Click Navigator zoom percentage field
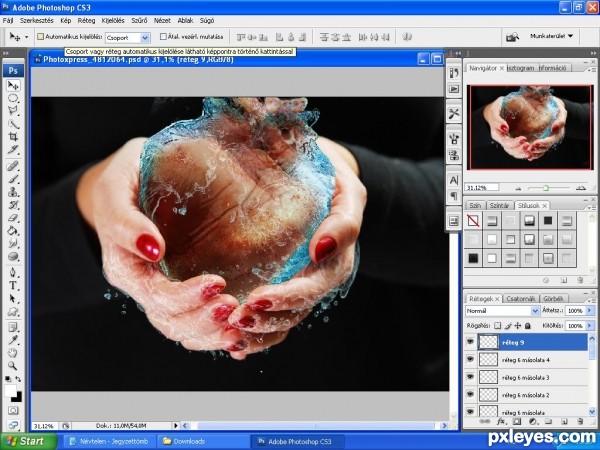 pyautogui.click(x=481, y=188)
